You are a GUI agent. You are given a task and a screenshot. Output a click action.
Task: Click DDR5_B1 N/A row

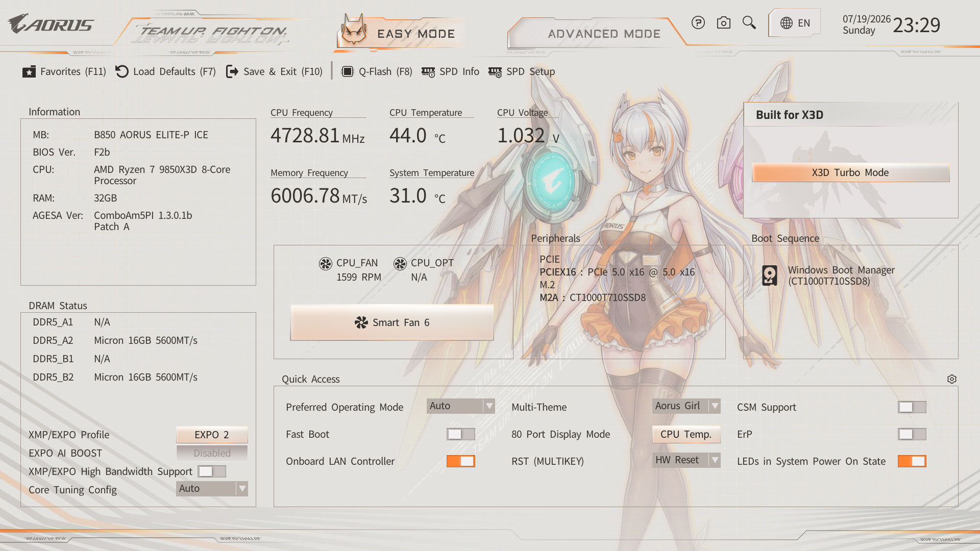pos(71,359)
